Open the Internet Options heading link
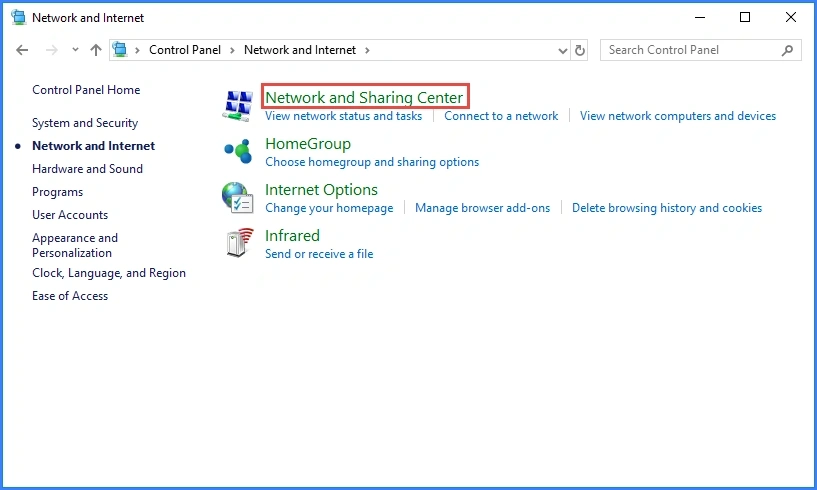817x490 pixels. point(321,190)
